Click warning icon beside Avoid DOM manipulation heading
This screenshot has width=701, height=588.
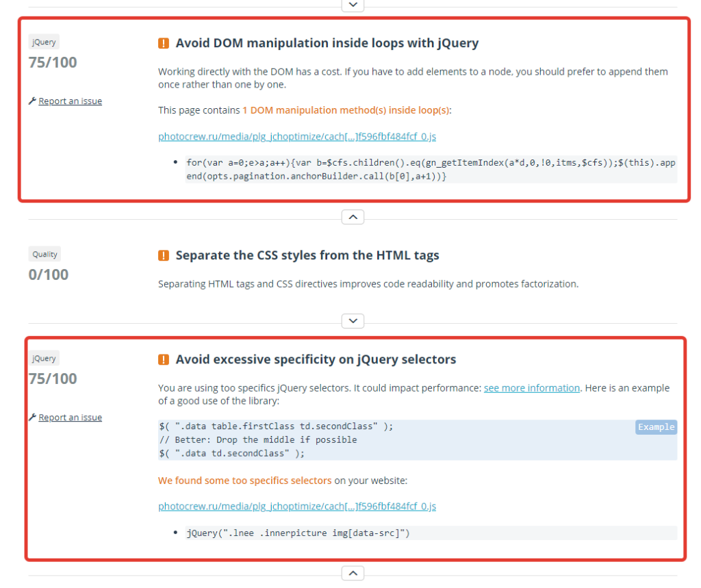[164, 44]
